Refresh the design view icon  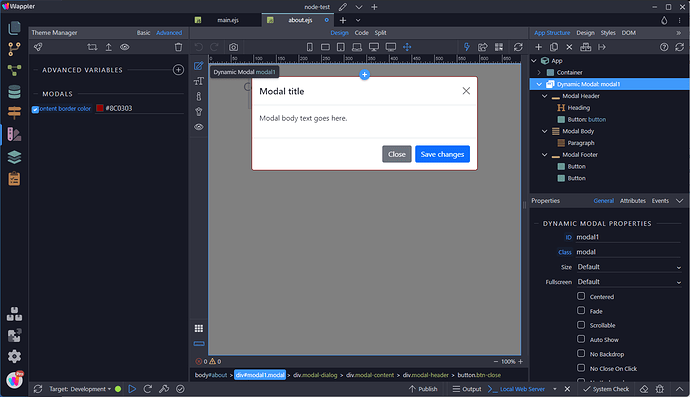518,47
